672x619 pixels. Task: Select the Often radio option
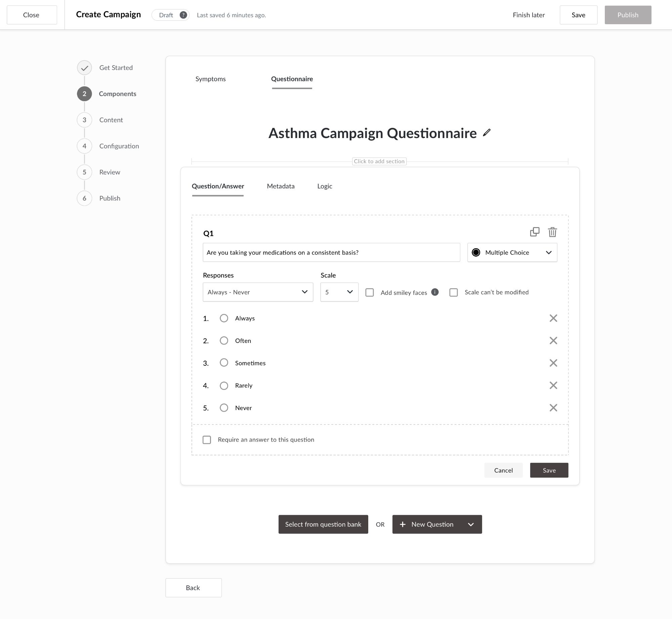pos(224,341)
